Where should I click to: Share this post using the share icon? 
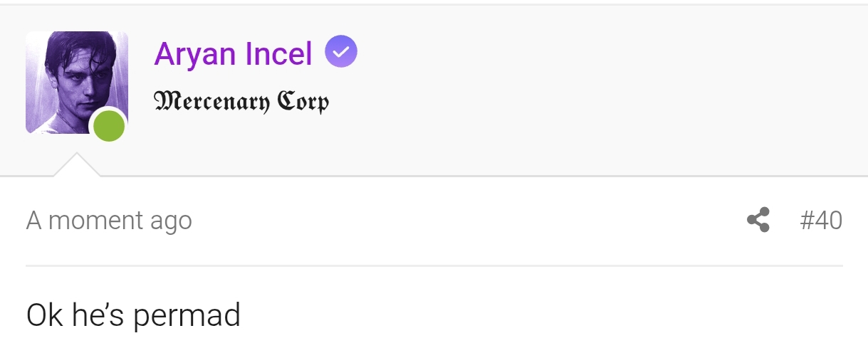click(x=758, y=220)
